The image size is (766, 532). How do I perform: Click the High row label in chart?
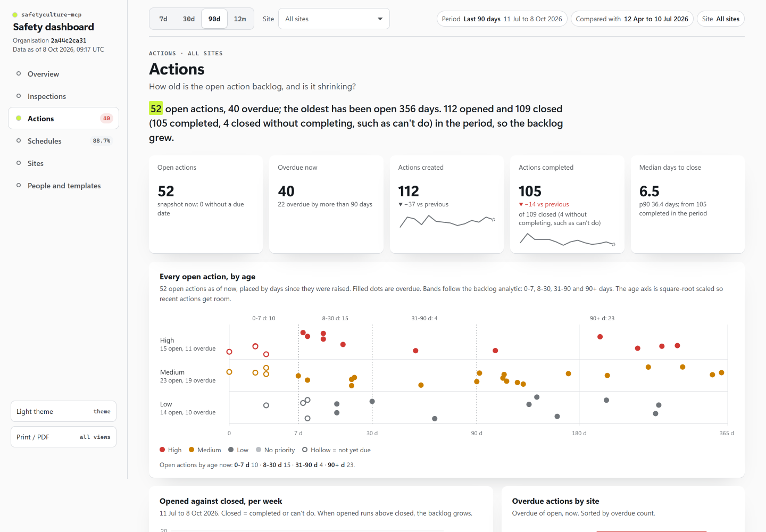(167, 340)
